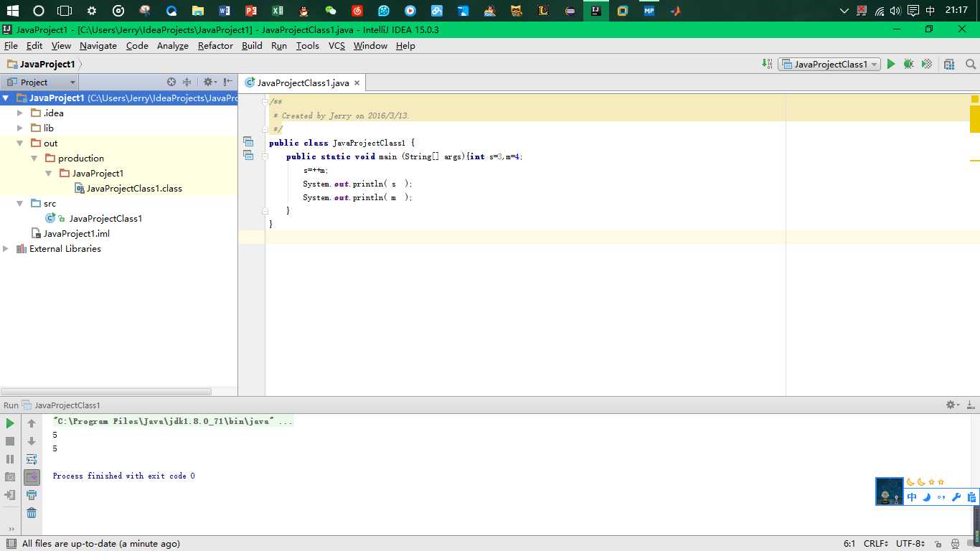Expand External Libraries node

tap(6, 249)
